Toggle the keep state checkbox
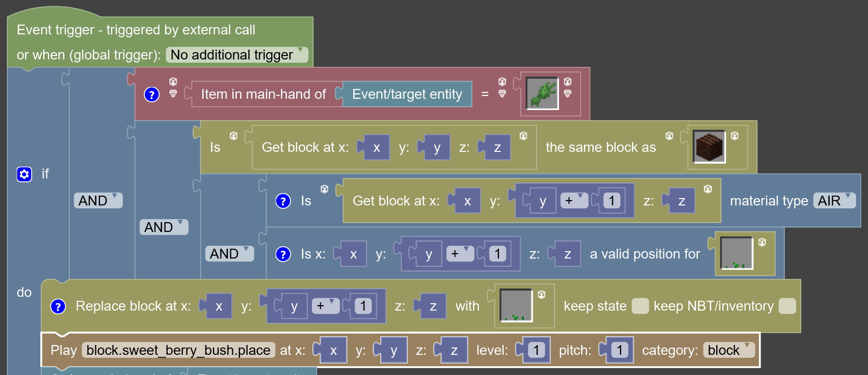Screen dimensions: 868x375 (640, 306)
